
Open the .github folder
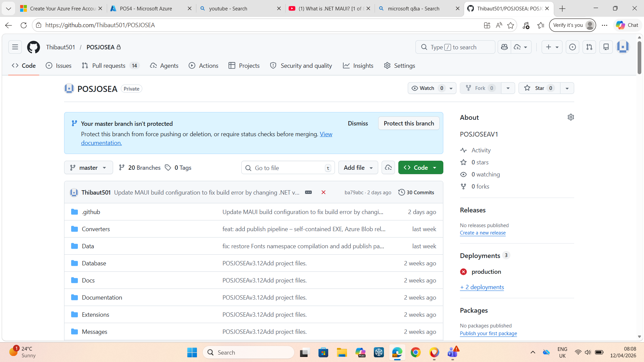91,212
